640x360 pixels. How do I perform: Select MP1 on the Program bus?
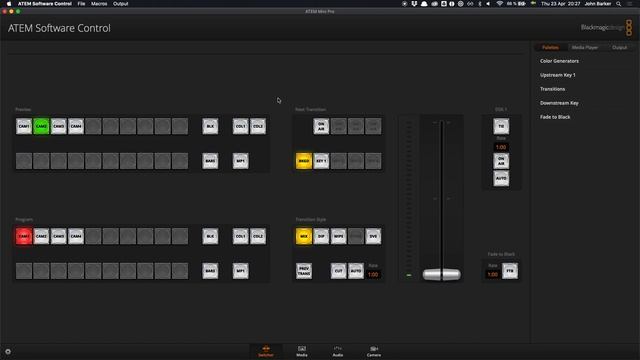coord(240,271)
